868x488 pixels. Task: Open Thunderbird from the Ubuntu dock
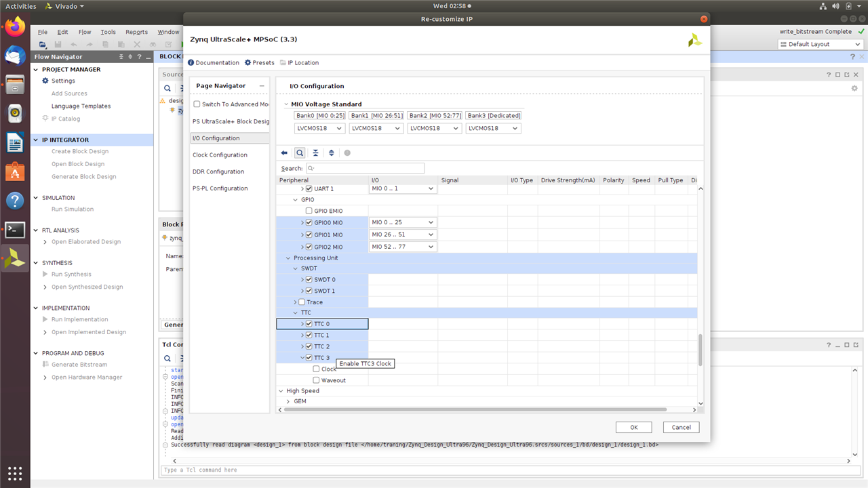pos(15,56)
